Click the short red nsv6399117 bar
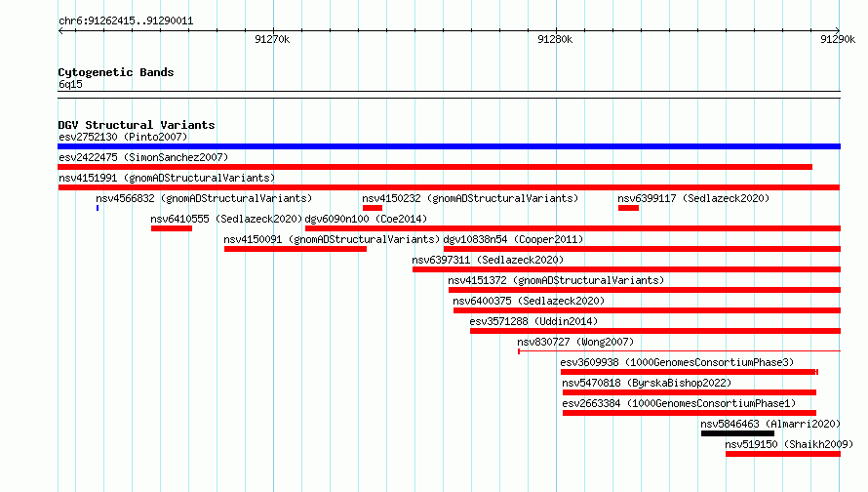Screen dimensions: 868x492 [628, 208]
